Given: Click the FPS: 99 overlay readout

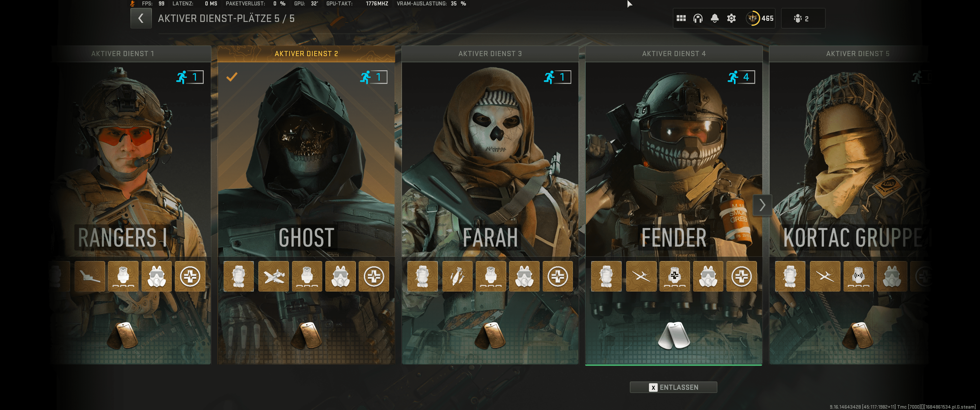Looking at the screenshot, I should pos(153,3).
